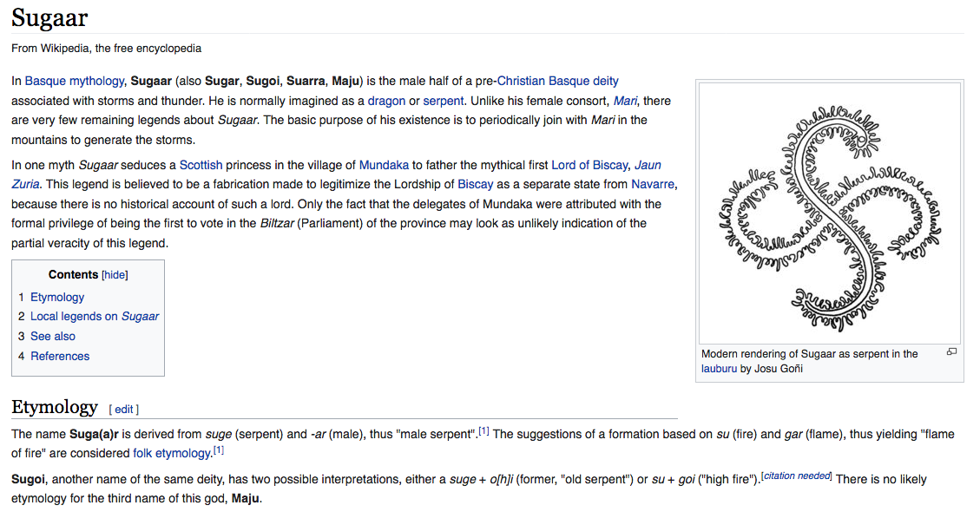Visit the dragon article link

pyautogui.click(x=386, y=101)
